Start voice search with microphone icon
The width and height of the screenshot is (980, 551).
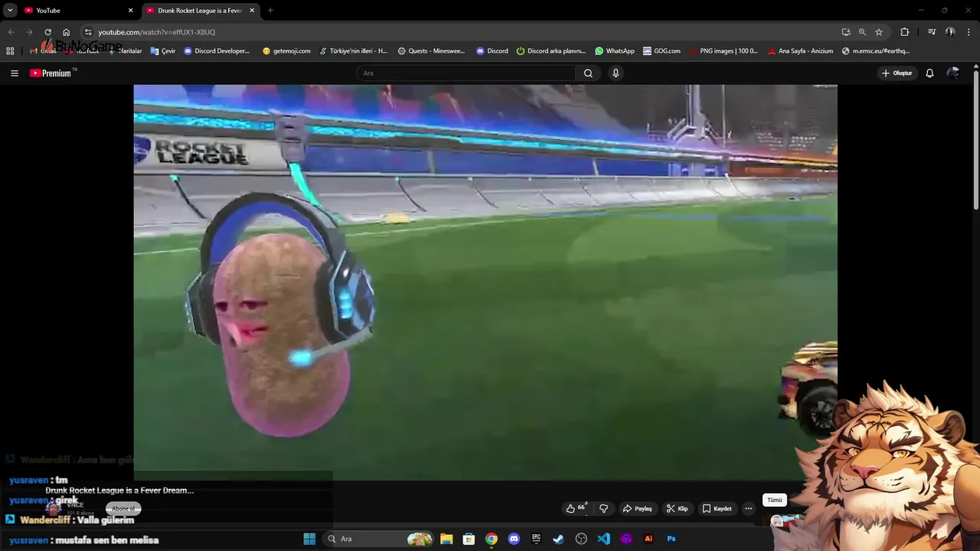[x=616, y=73]
